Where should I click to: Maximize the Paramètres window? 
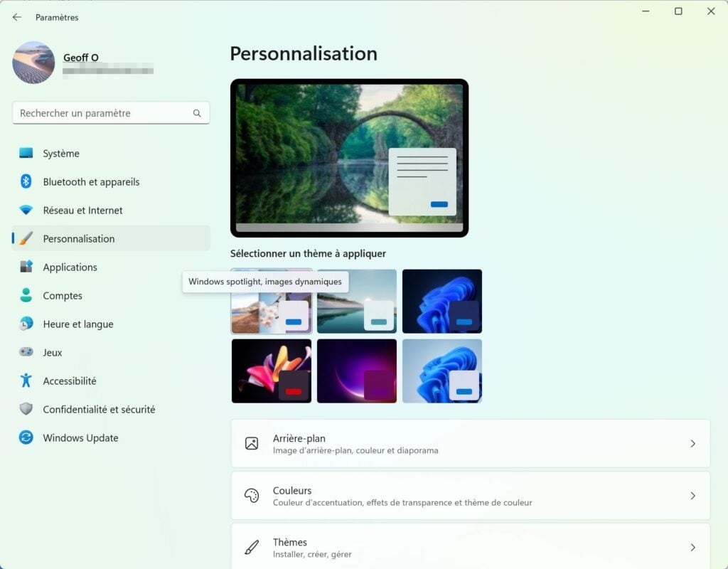[x=678, y=11]
